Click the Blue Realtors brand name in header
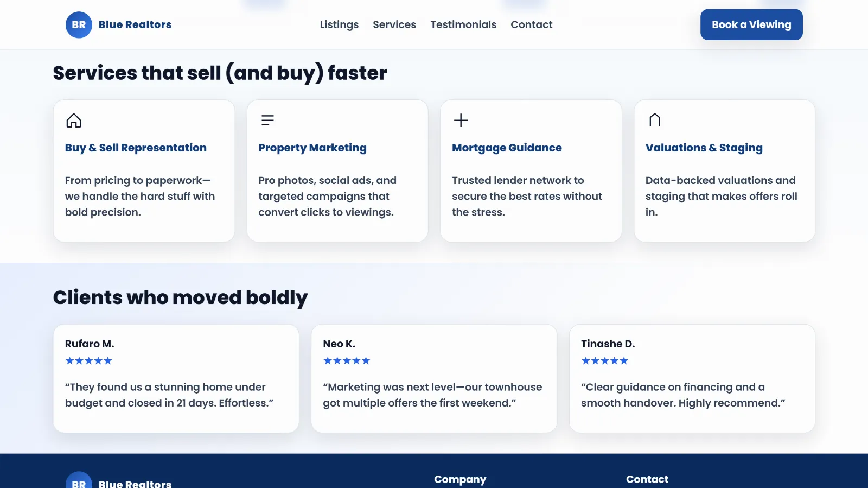Viewport: 868px width, 488px height. [135, 25]
